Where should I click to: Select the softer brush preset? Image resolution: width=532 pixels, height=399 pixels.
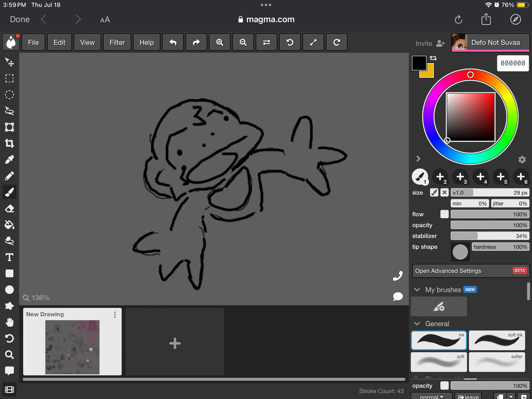click(x=497, y=362)
